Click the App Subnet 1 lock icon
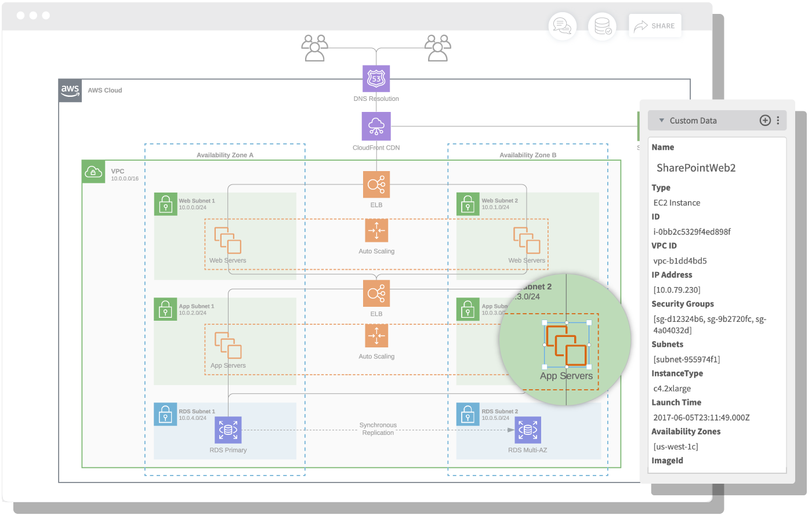 [x=166, y=310]
